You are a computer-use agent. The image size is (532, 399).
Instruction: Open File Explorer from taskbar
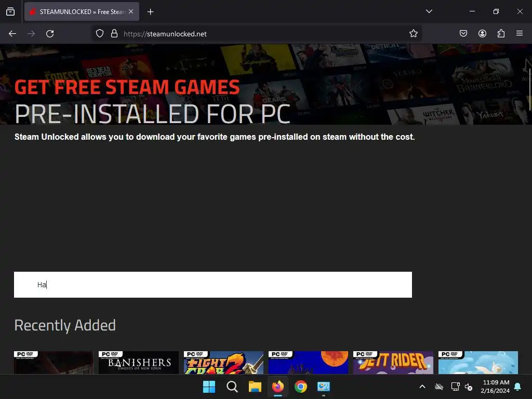point(255,387)
